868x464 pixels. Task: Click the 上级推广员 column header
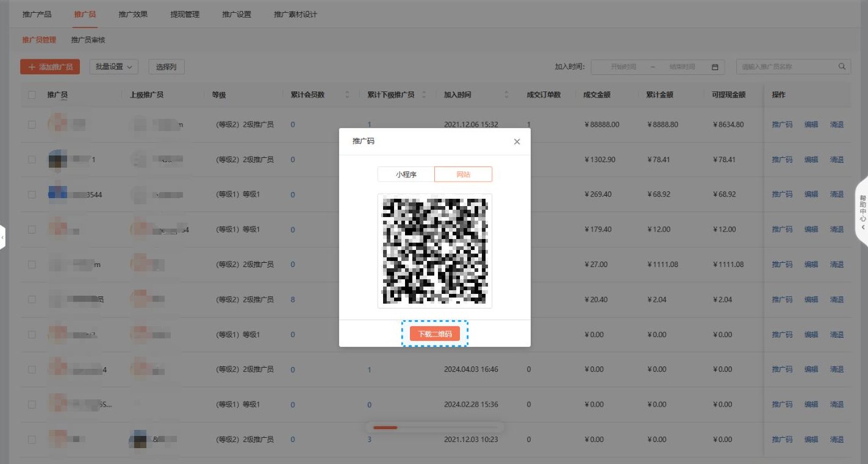[146, 95]
